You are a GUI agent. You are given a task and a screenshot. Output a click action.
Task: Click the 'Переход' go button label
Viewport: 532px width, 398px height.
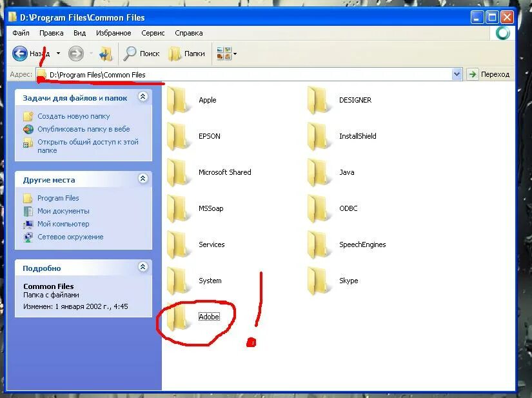tap(495, 74)
